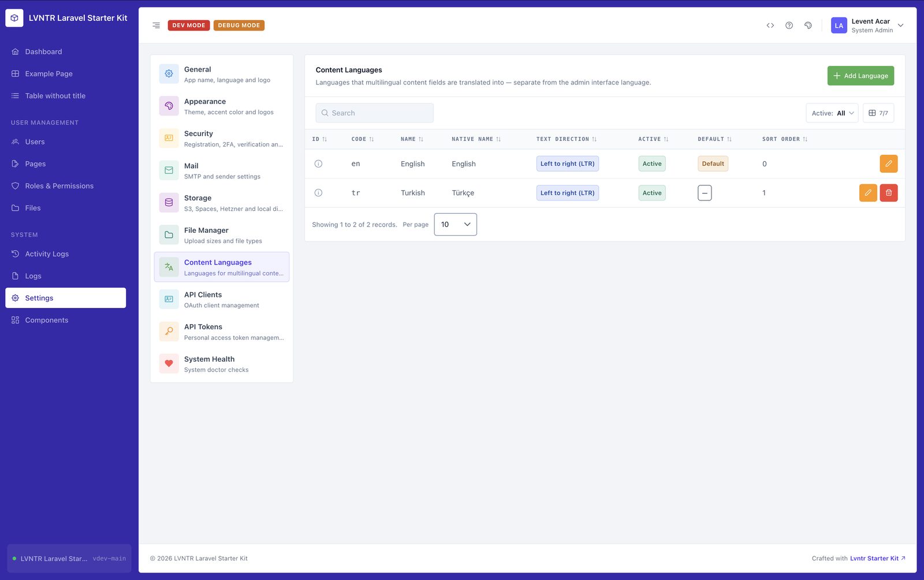
Task: Click the DEV MODE badge
Action: [189, 25]
